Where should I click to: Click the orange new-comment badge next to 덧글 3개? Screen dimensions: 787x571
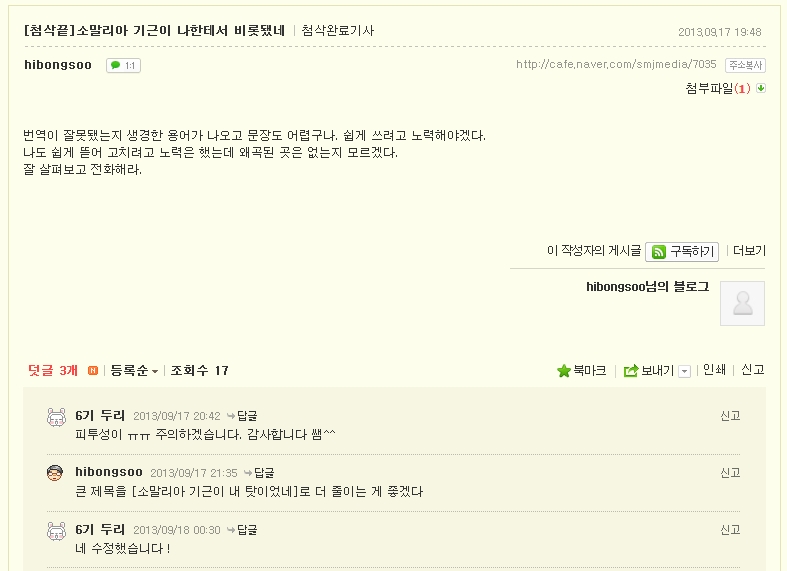coord(93,371)
